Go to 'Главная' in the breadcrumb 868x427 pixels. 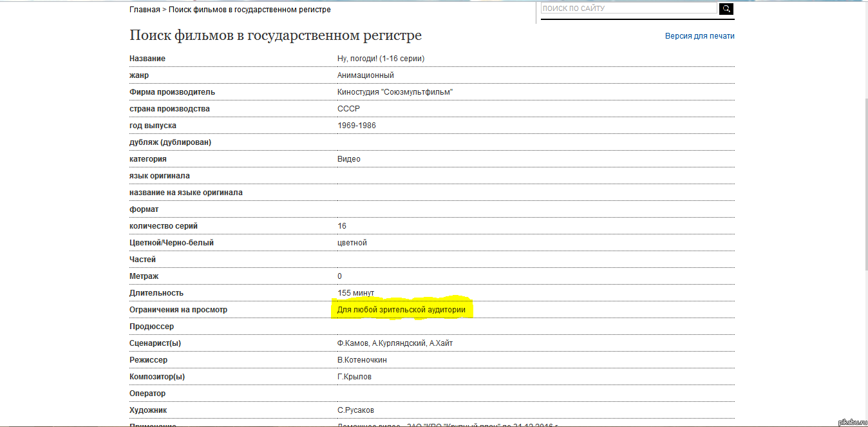click(x=144, y=10)
